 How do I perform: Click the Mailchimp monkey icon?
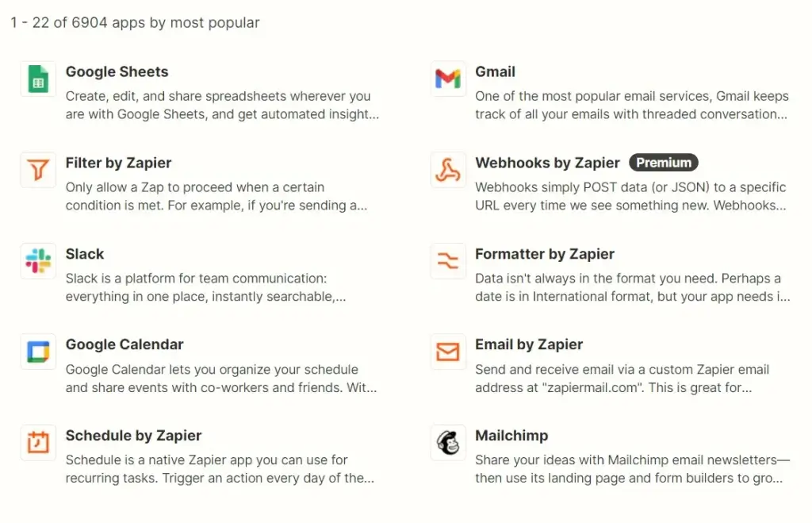[x=447, y=442]
